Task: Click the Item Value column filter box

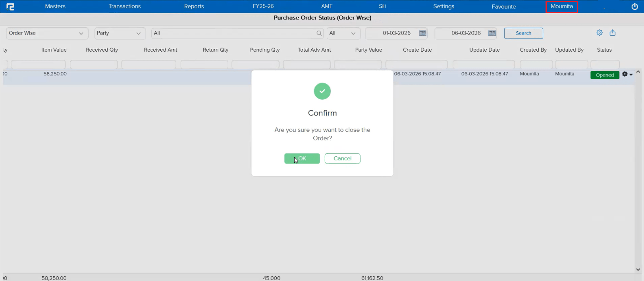Action: 38,64
